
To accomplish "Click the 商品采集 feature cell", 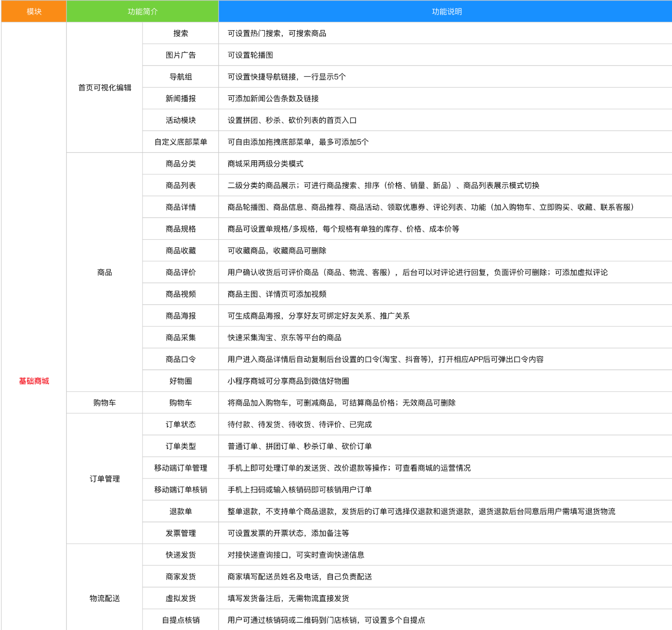I will click(x=181, y=337).
